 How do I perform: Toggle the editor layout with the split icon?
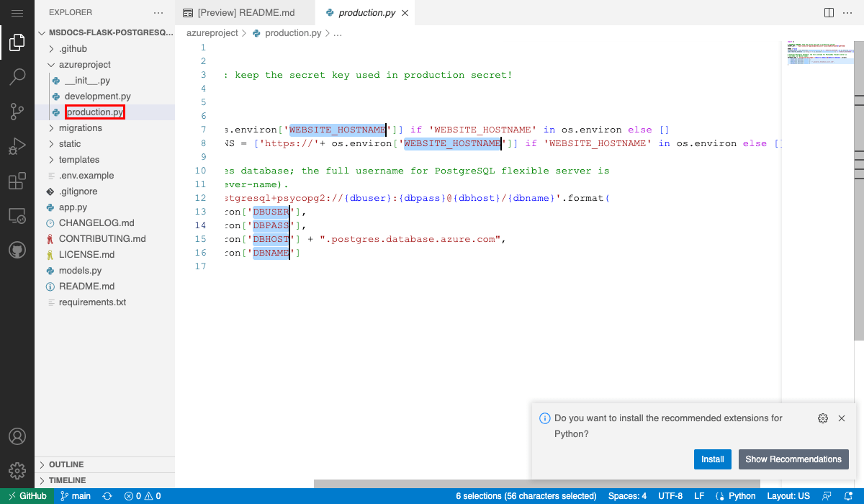pos(828,12)
